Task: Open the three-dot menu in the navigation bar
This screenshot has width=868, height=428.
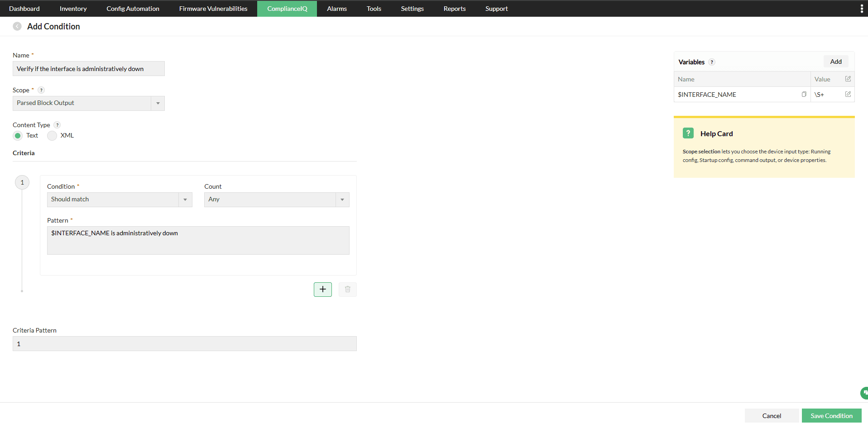Action: 862,8
